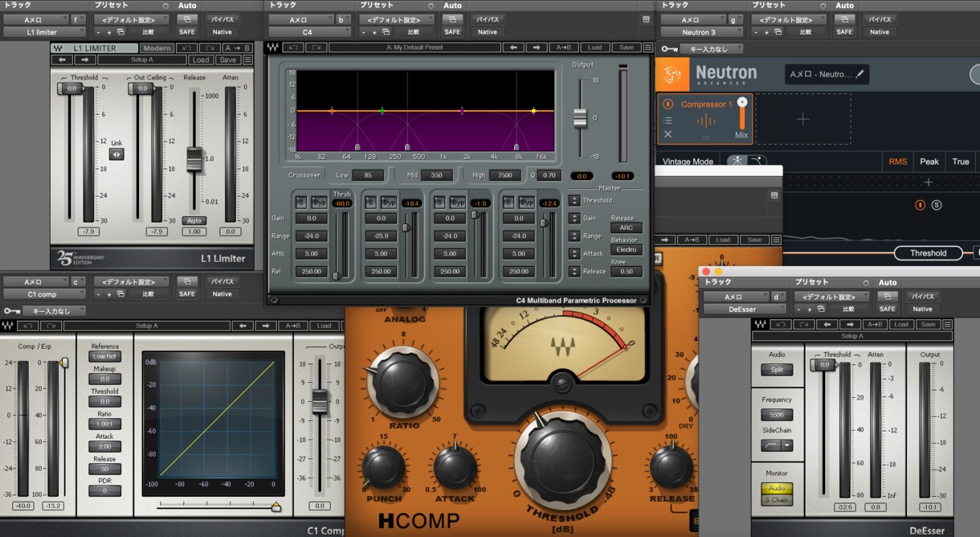980x537 pixels.
Task: Bypass the fourth (high) band in C4
Action: pos(527,202)
